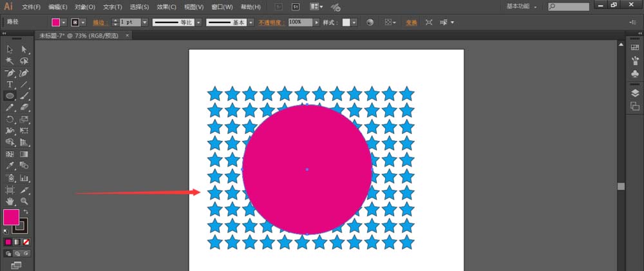Open the 编辑(E) menu

click(57, 7)
